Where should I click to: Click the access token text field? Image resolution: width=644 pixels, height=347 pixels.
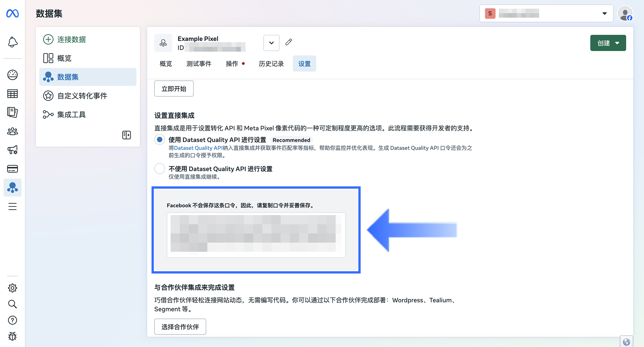tap(256, 235)
